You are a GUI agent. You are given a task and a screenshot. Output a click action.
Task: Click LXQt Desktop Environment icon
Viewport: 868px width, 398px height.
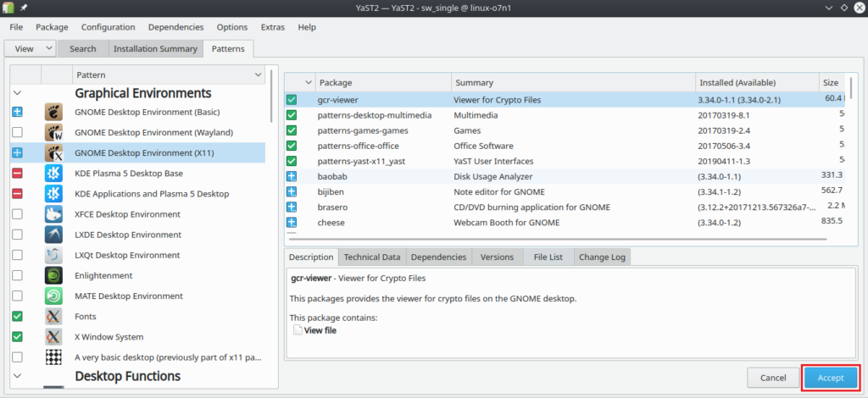(x=53, y=256)
